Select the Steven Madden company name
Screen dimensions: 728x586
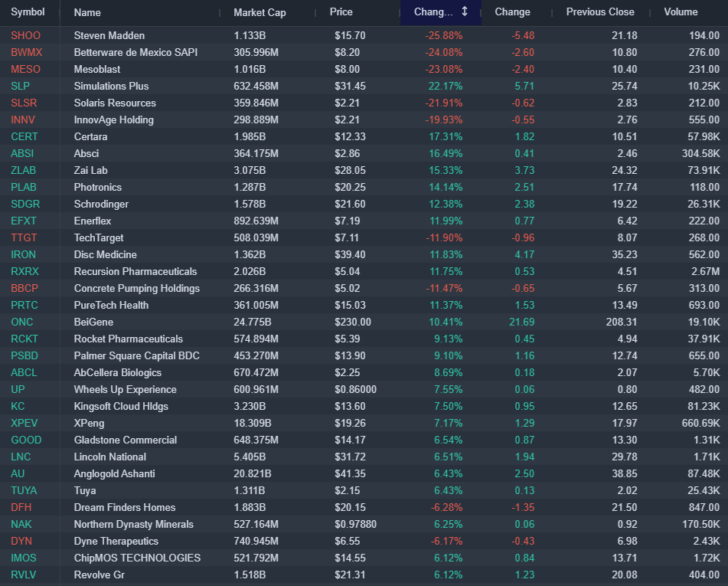click(x=109, y=35)
